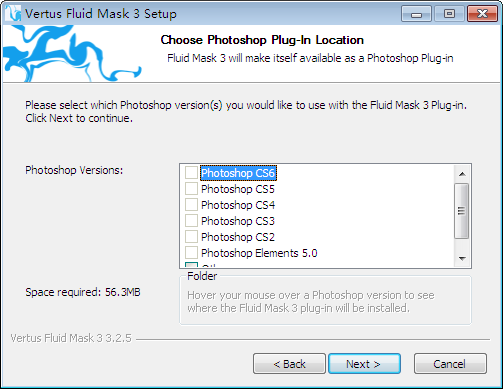
Task: Select the Photoshop CS6 list entry label
Action: (238, 173)
